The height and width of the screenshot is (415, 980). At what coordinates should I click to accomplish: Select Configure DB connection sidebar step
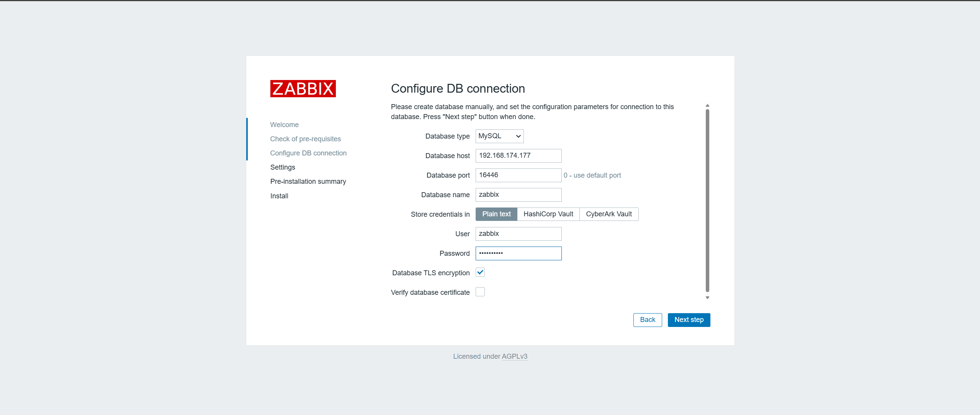(x=308, y=153)
